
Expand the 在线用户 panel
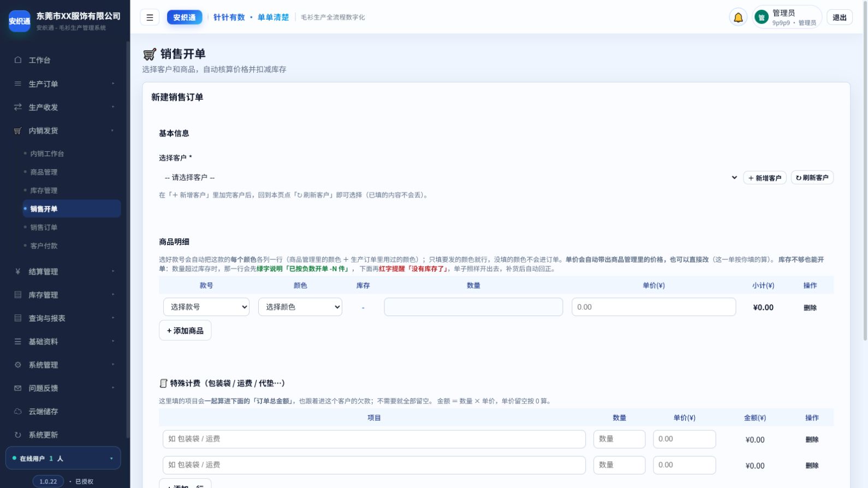[63, 459]
